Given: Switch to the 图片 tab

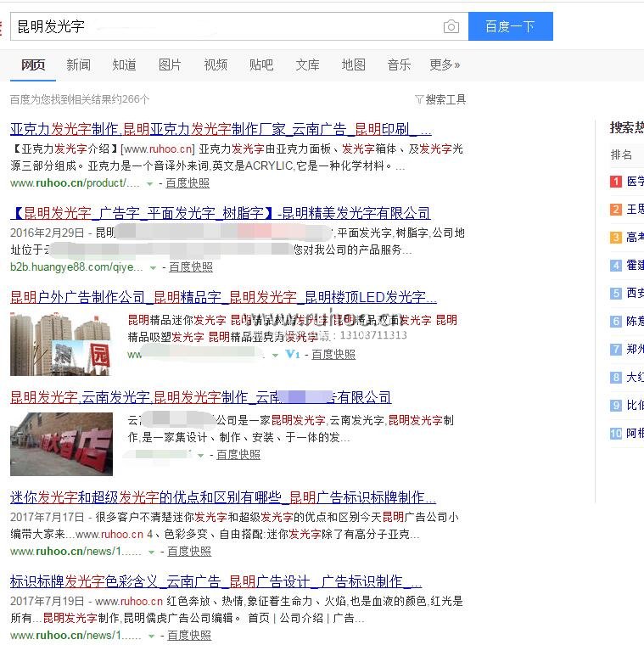Looking at the screenshot, I should (x=170, y=64).
